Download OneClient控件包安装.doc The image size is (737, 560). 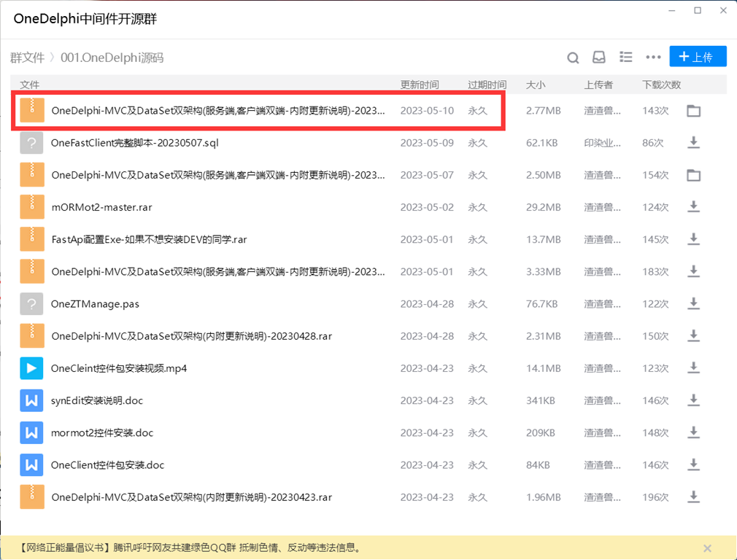(693, 465)
